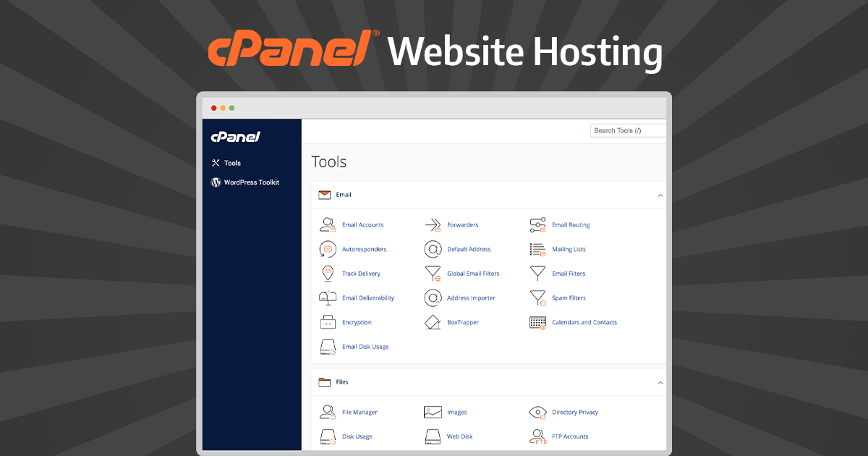868x456 pixels.
Task: Click the Email section envelope icon
Action: [x=325, y=195]
